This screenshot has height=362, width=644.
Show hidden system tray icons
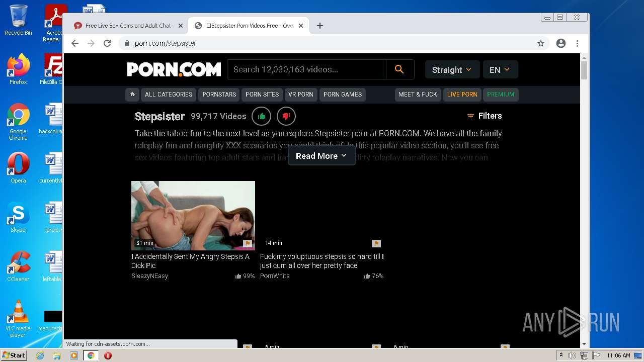coord(561,355)
